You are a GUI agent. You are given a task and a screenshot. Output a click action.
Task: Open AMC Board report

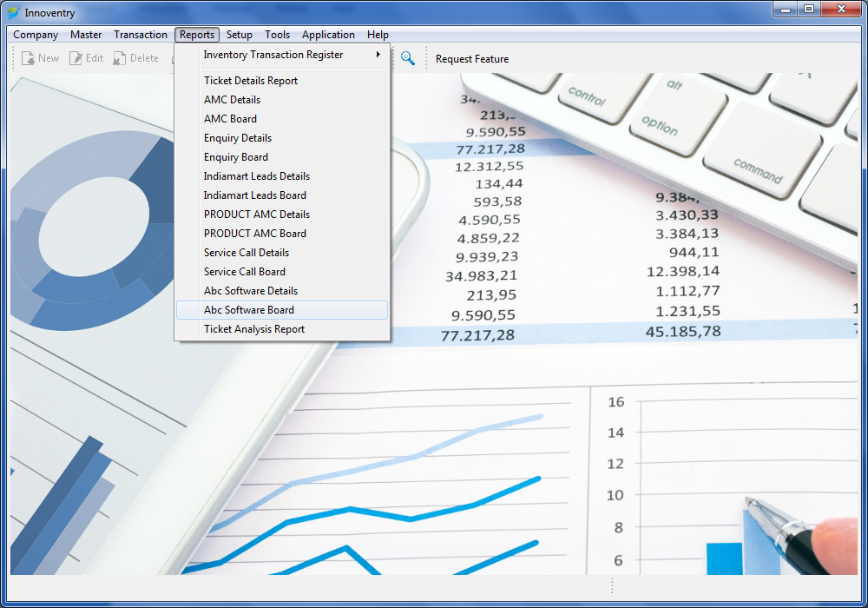pyautogui.click(x=282, y=118)
